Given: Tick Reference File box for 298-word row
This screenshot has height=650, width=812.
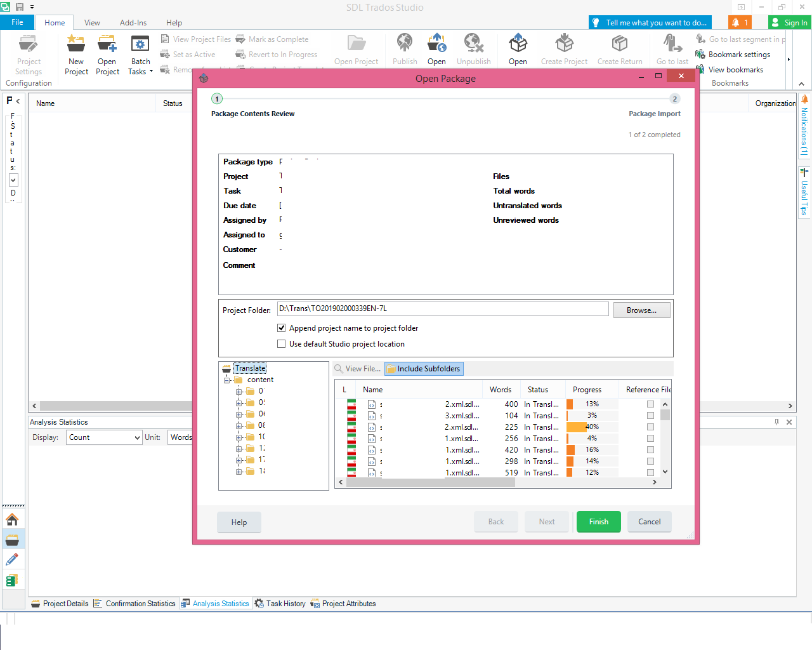Looking at the screenshot, I should point(650,461).
